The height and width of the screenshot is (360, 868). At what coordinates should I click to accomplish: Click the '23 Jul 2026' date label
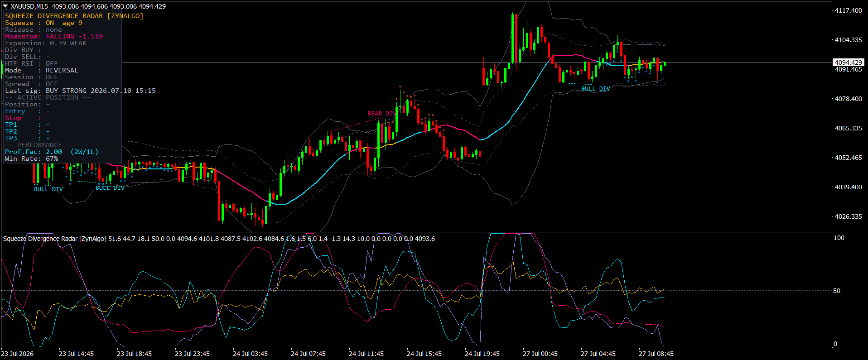pyautogui.click(x=17, y=354)
